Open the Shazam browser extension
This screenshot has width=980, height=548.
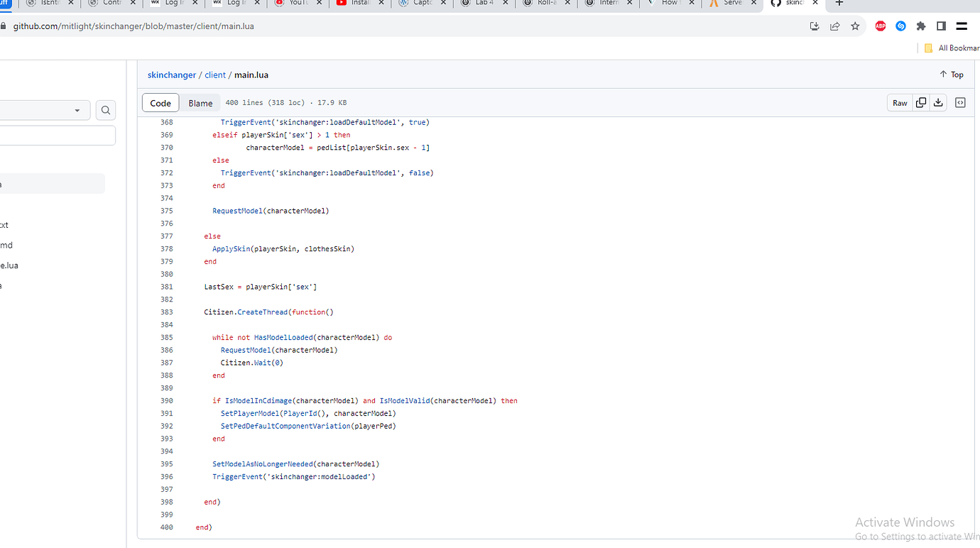900,26
